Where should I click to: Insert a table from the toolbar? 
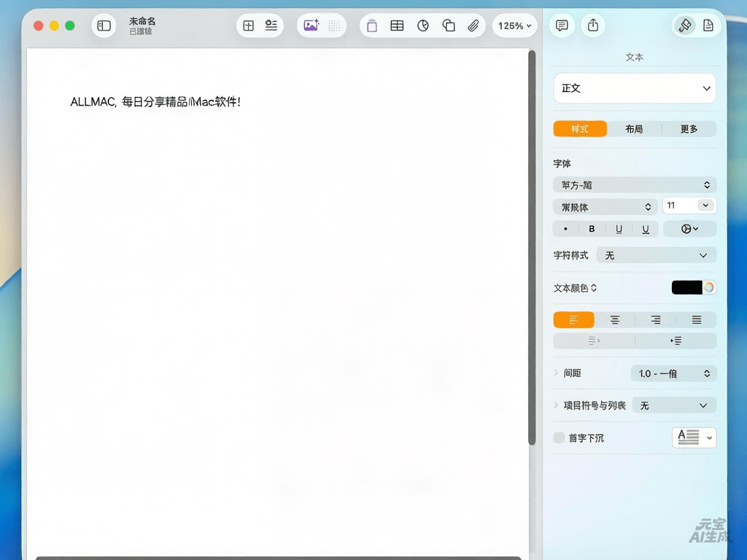pyautogui.click(x=397, y=26)
